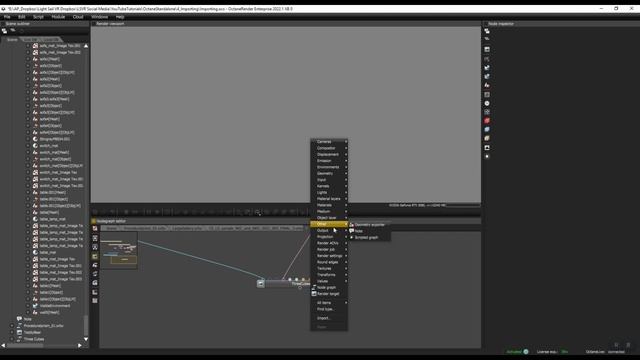Viewport: 640px width, 360px height.
Task: Click the blue icon in Node inspector toolbar
Action: click(x=487, y=129)
